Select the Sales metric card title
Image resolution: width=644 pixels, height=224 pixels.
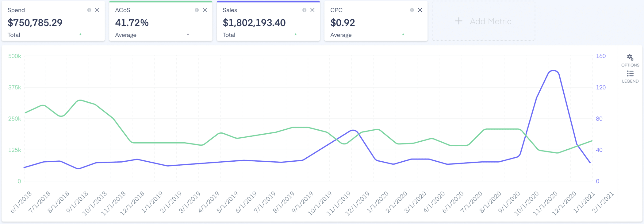pyautogui.click(x=230, y=10)
